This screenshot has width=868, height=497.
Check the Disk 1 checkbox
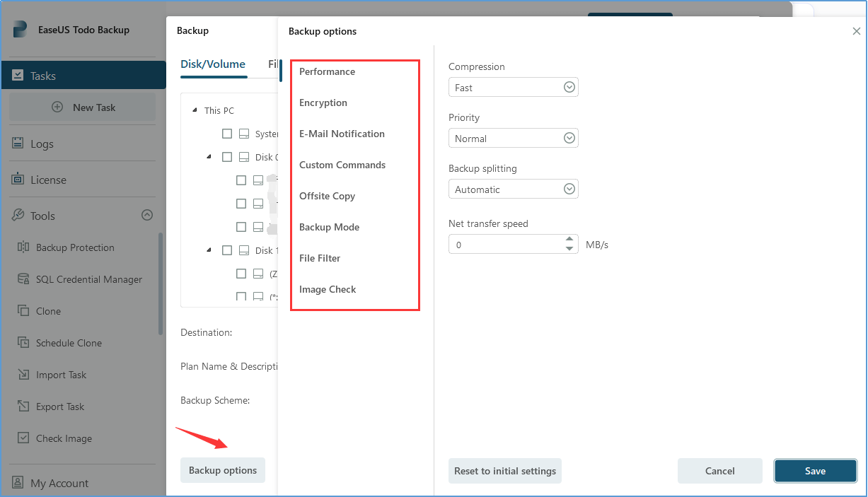tap(227, 250)
